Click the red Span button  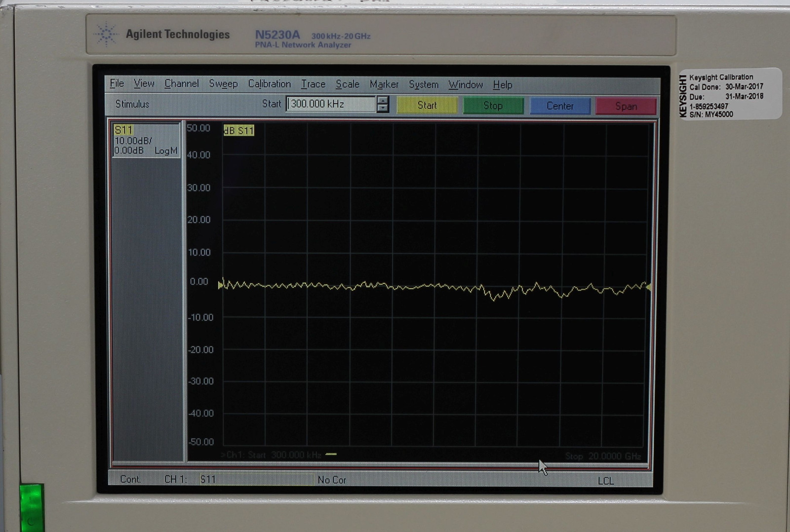[x=626, y=105]
